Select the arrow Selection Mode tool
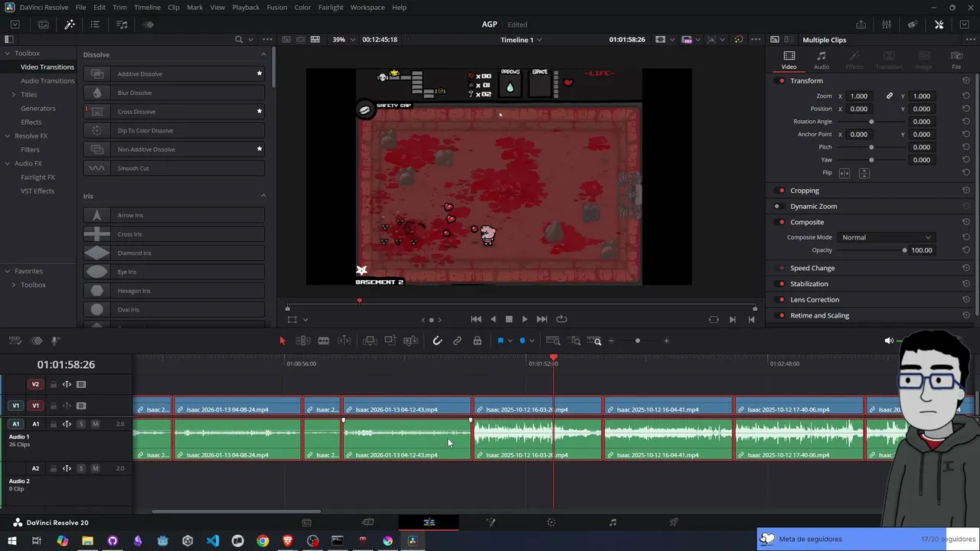 tap(282, 341)
